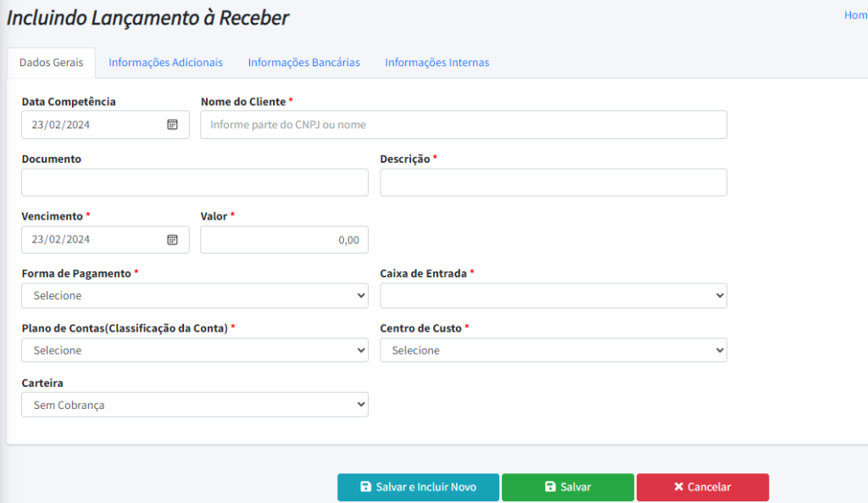Open the Centro de Custo dropdown
The width and height of the screenshot is (868, 503).
click(x=553, y=350)
